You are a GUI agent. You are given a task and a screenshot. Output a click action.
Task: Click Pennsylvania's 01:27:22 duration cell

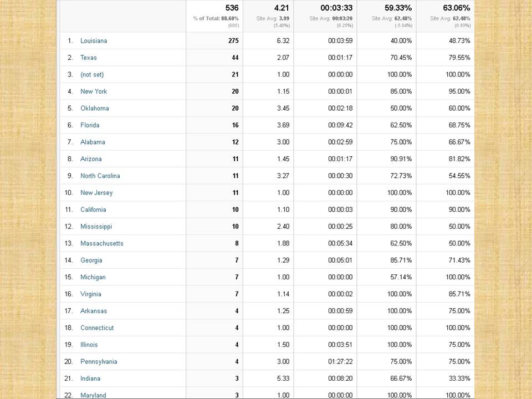tap(340, 362)
